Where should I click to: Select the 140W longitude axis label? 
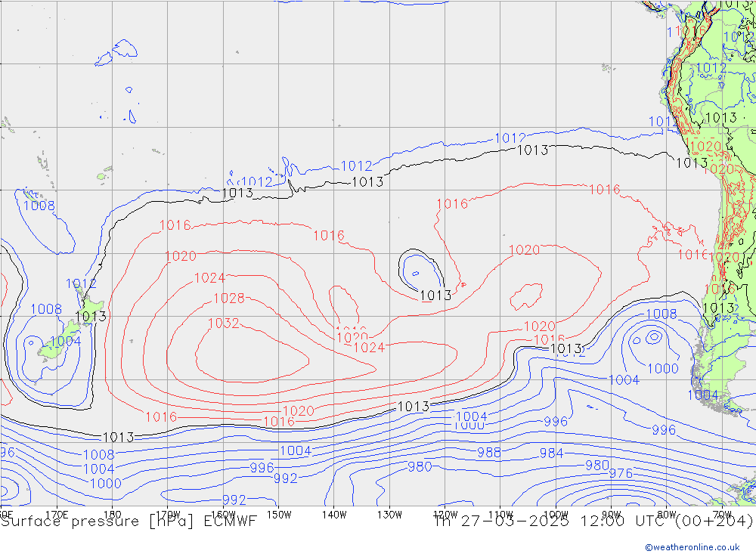[x=334, y=515]
